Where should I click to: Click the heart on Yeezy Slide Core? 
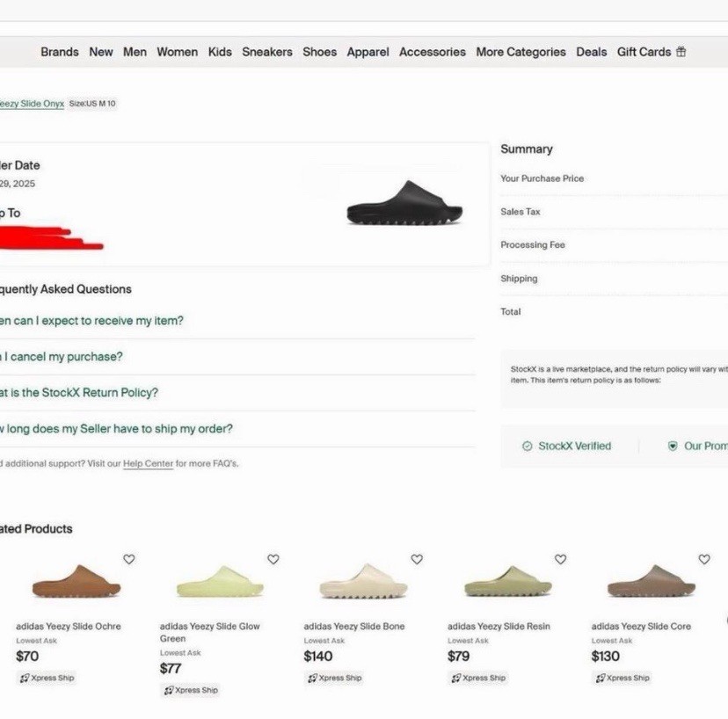704,559
